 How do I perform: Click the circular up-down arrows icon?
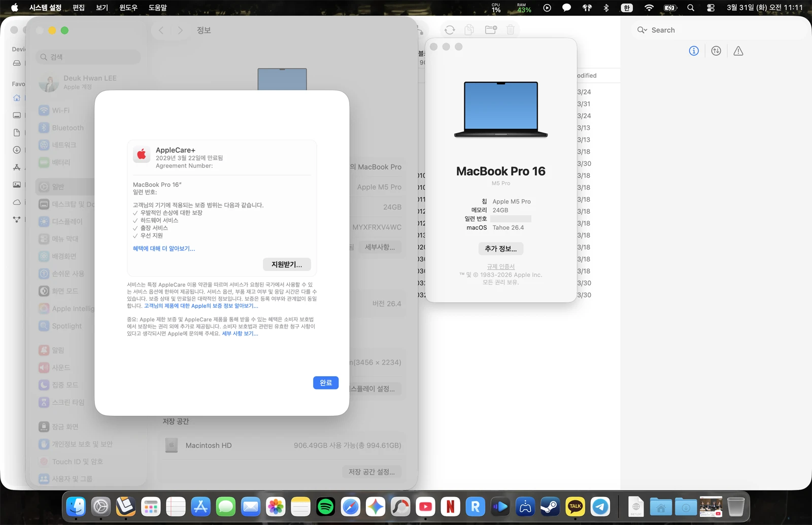coord(716,51)
